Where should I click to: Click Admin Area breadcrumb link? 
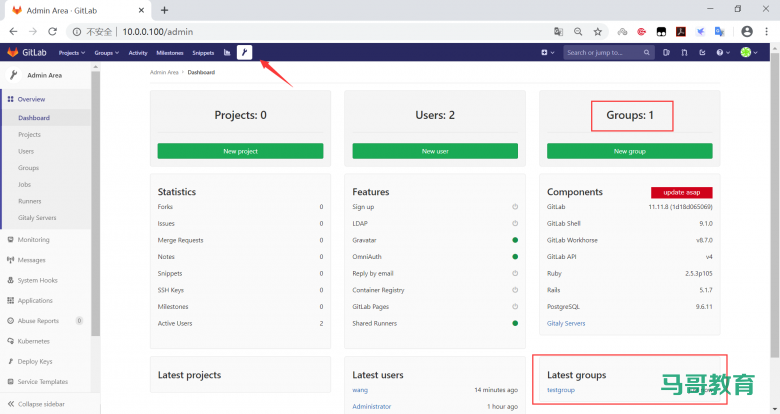coord(164,72)
